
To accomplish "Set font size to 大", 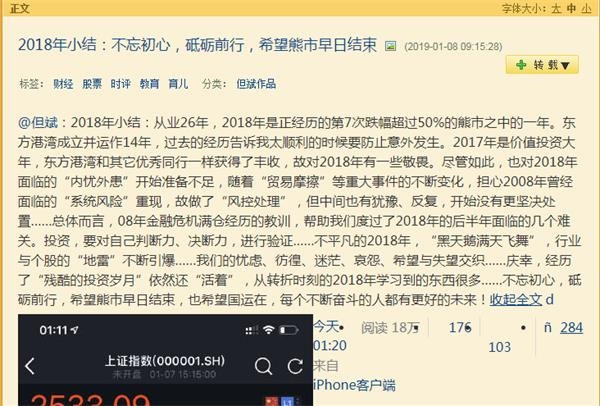I will click(556, 8).
